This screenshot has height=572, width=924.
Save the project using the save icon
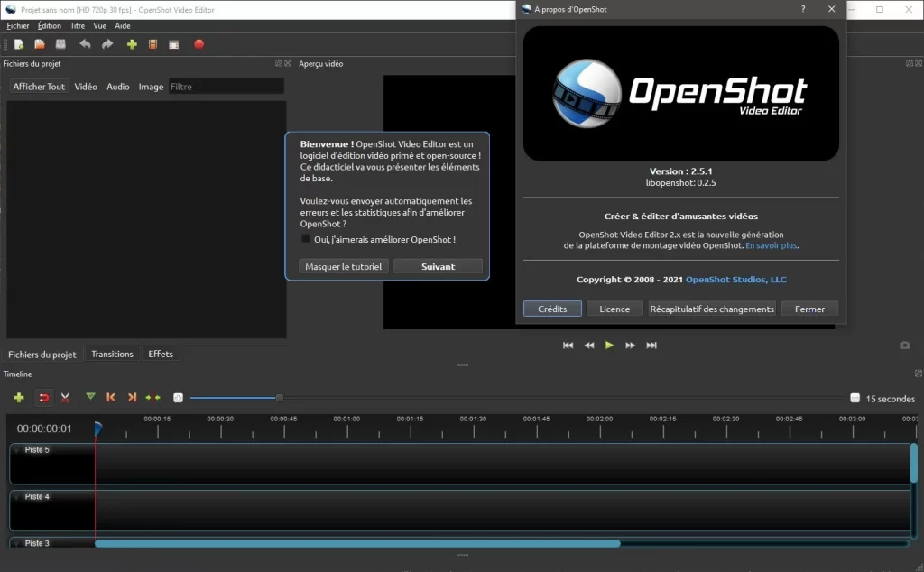click(x=61, y=43)
